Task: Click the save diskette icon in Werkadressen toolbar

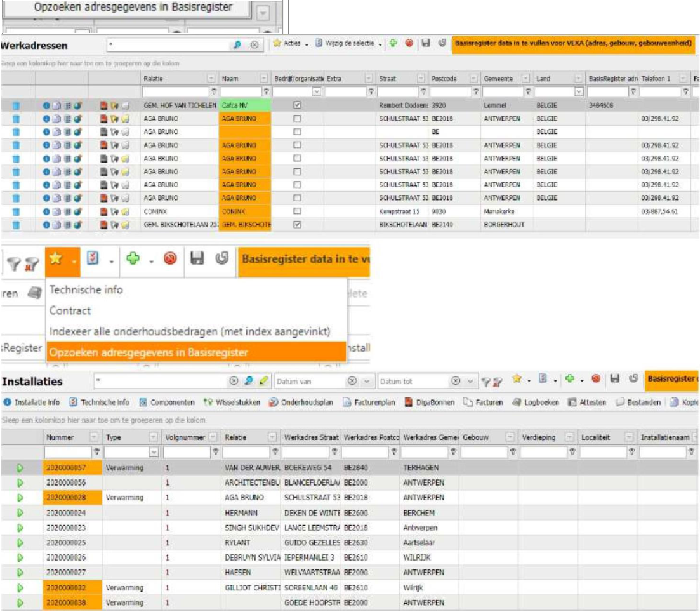Action: pyautogui.click(x=426, y=43)
